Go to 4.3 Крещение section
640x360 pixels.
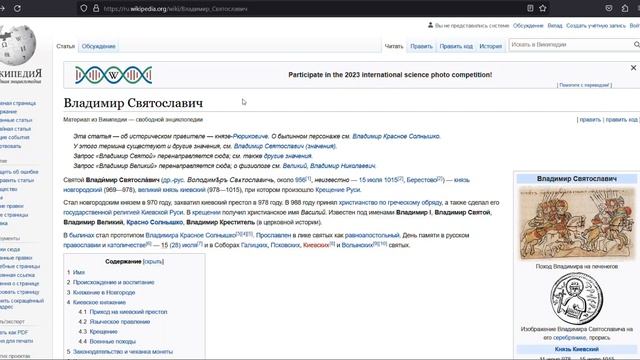pos(103,332)
